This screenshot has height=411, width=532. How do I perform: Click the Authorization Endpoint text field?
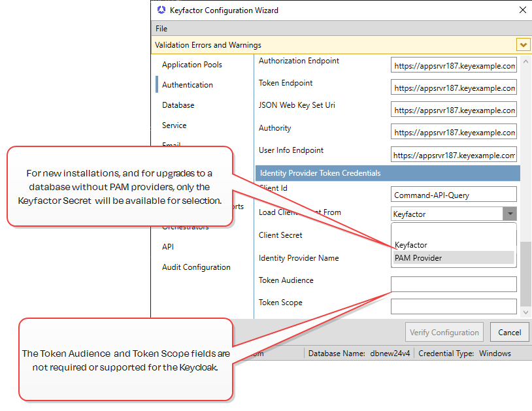pyautogui.click(x=454, y=65)
